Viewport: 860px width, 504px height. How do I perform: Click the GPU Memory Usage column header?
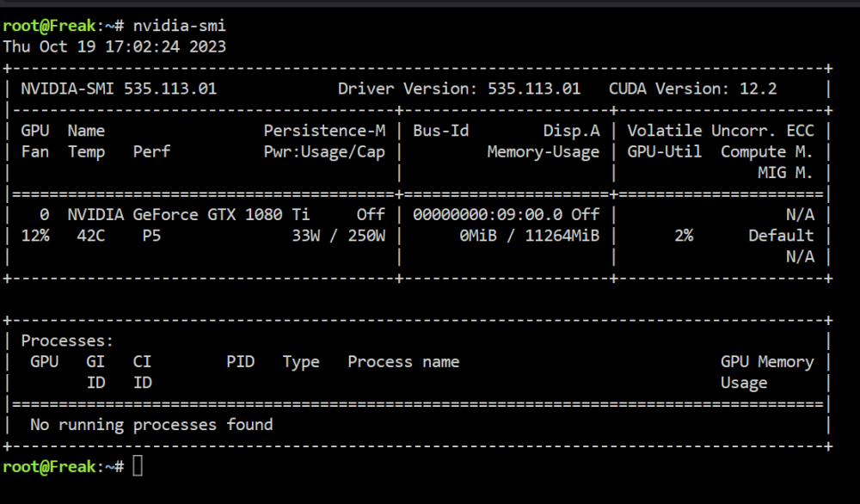(767, 372)
